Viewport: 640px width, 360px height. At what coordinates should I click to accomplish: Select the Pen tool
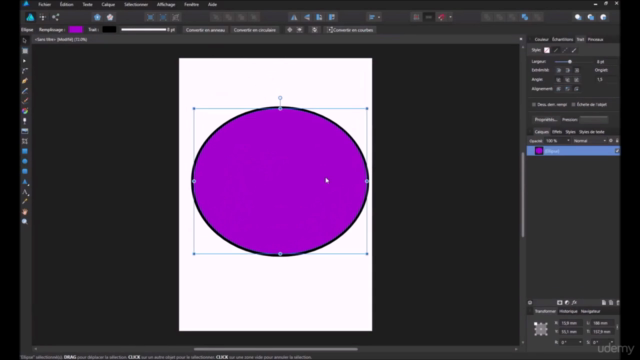[24, 81]
